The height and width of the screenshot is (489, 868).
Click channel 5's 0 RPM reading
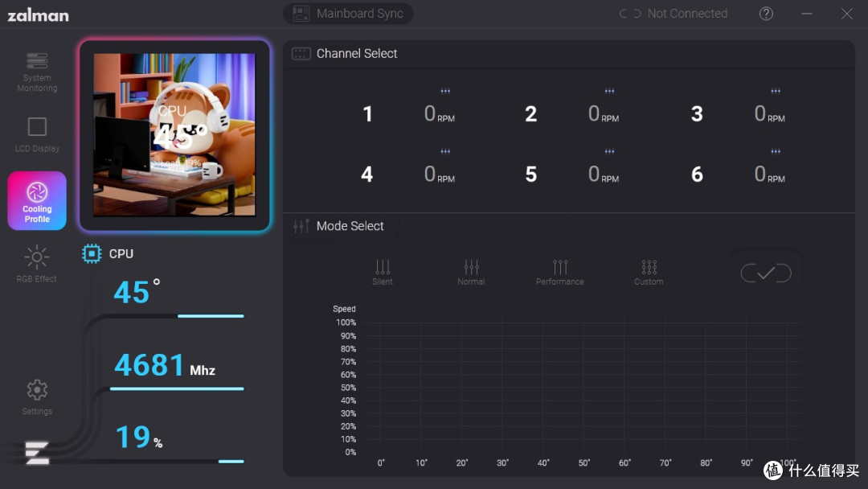point(604,175)
